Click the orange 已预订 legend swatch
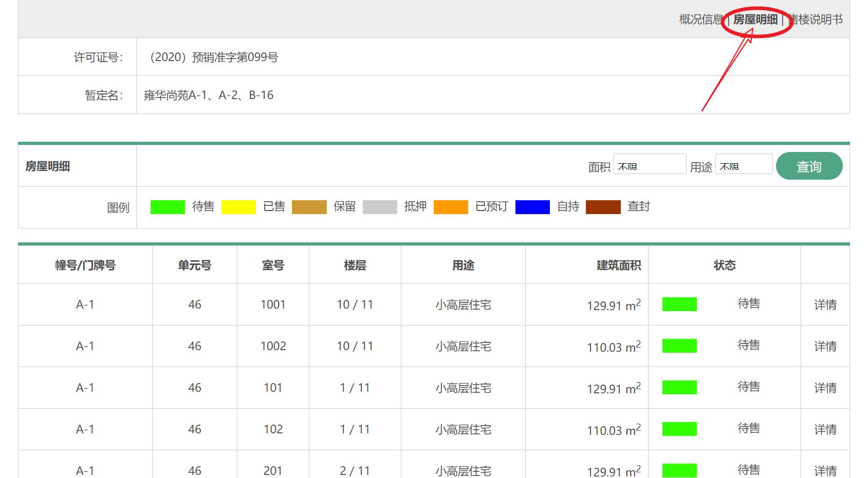 coord(450,206)
